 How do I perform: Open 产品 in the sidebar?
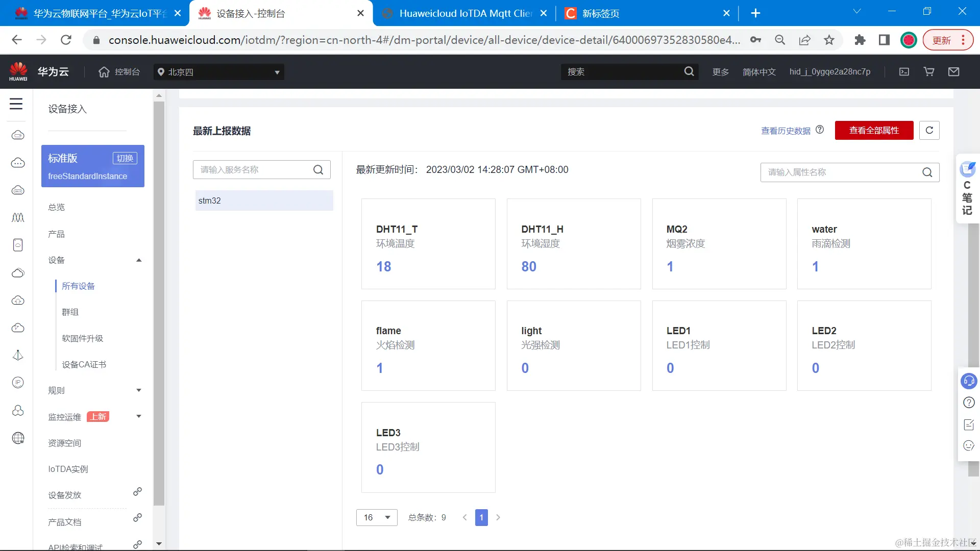click(57, 234)
